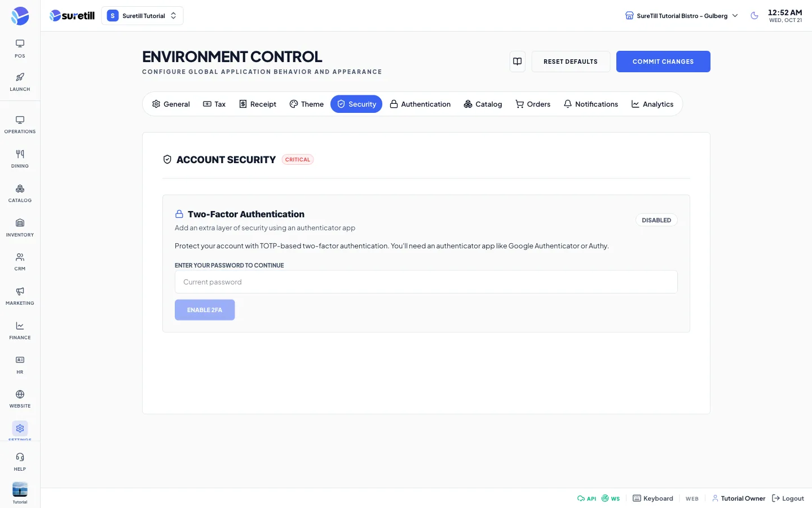Viewport: 812px width, 508px height.
Task: Open the Finance section
Action: pos(20,331)
